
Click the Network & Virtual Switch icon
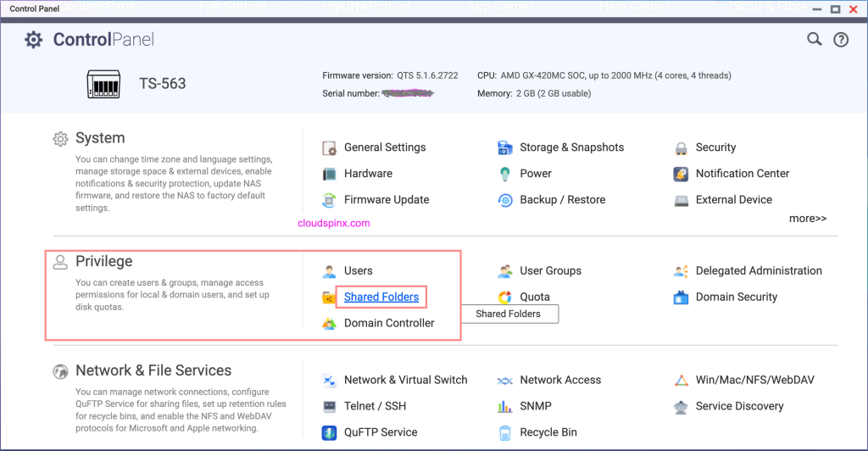coord(329,380)
